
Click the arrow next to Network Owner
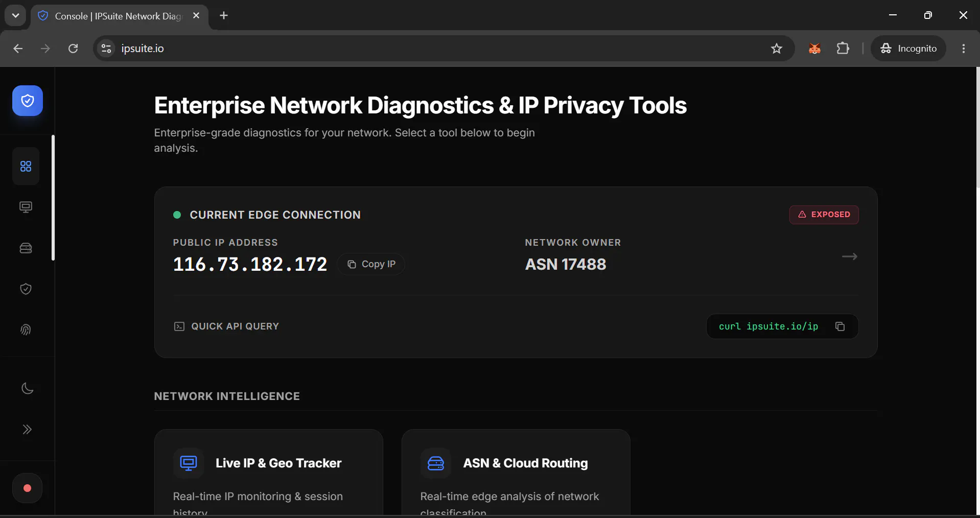[x=850, y=256]
